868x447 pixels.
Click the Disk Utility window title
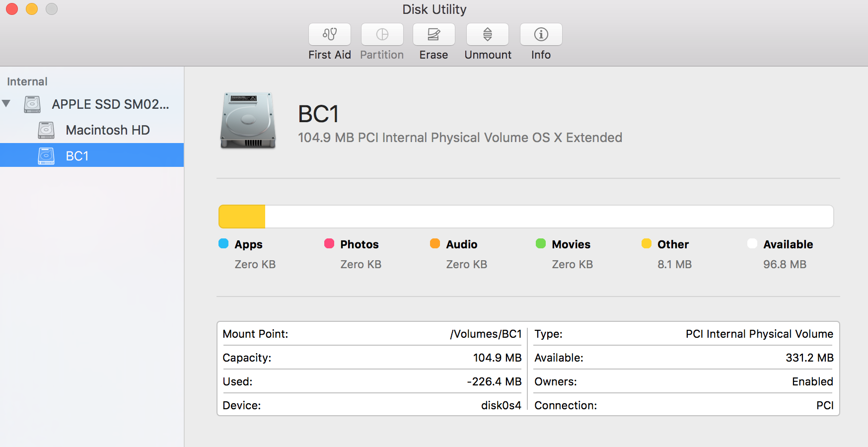point(434,9)
